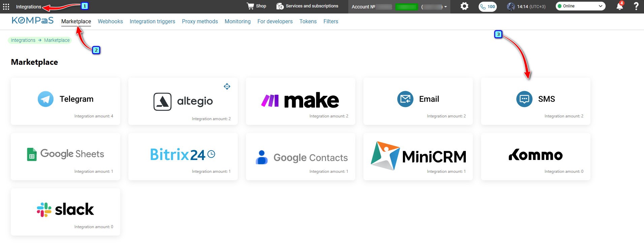This screenshot has width=644, height=243.
Task: Click the Telegram paper plane icon
Action: [45, 99]
